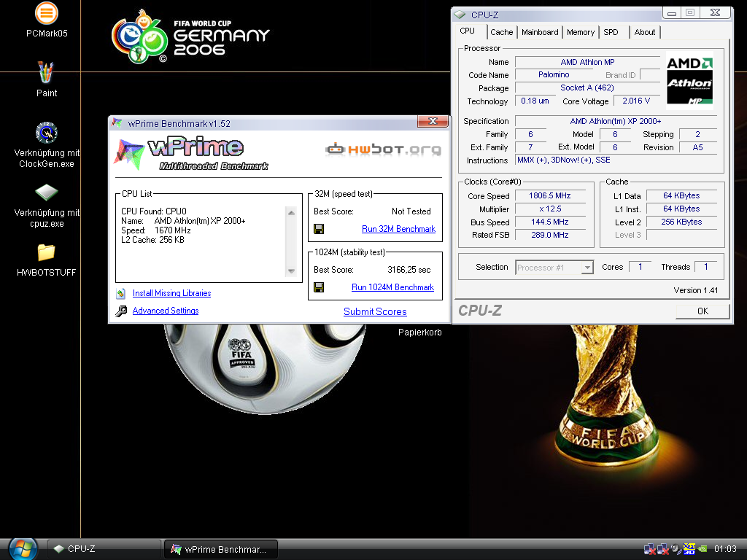Click the OK button in CPU-Z
Screen dimensions: 747x560
703,311
